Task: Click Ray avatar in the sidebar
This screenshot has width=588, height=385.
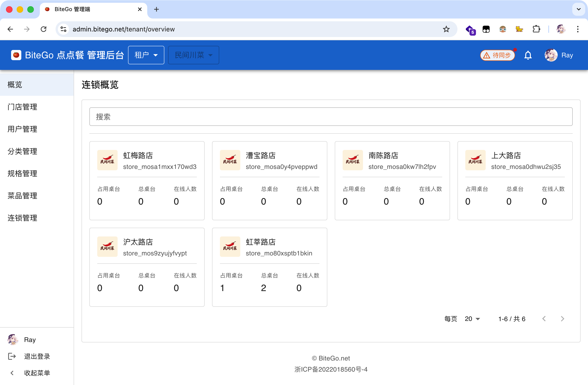Action: click(x=13, y=339)
